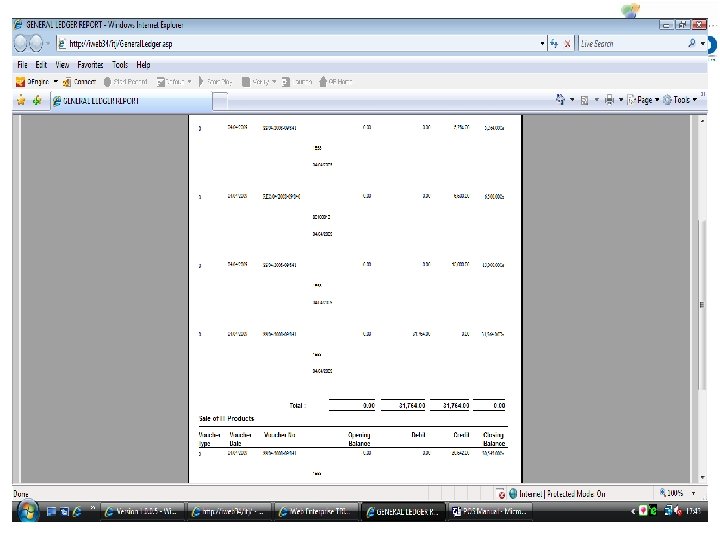Click the browser Forward arrow button

click(x=36, y=44)
